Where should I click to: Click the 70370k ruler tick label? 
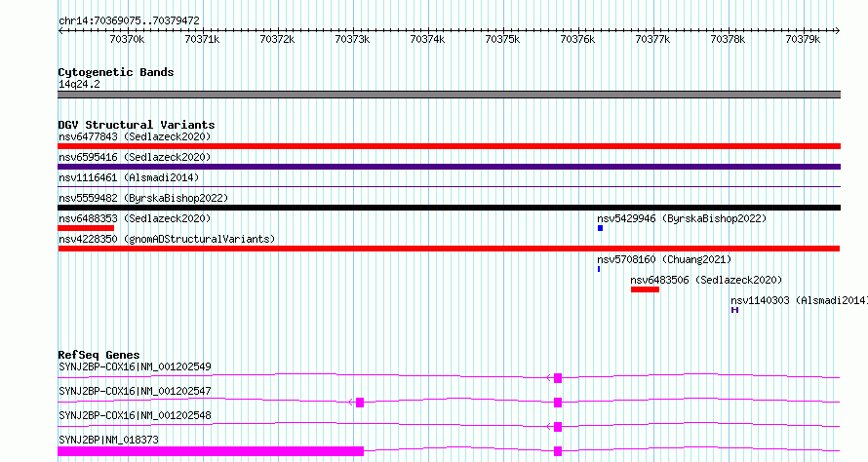pos(128,39)
